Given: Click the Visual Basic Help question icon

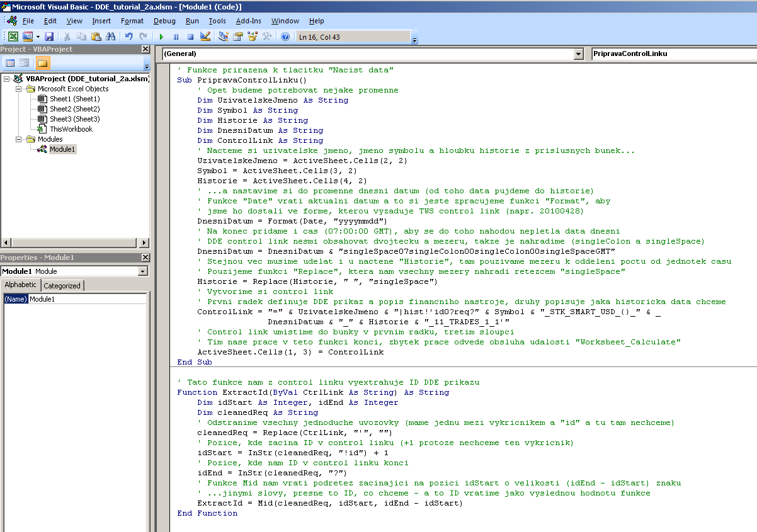Looking at the screenshot, I should [x=285, y=37].
